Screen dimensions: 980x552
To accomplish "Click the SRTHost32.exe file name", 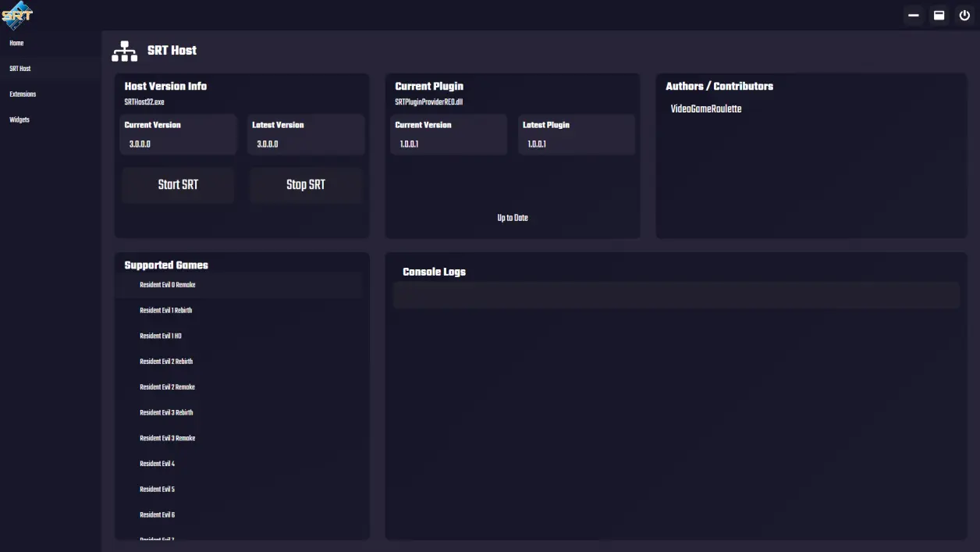I will (144, 102).
